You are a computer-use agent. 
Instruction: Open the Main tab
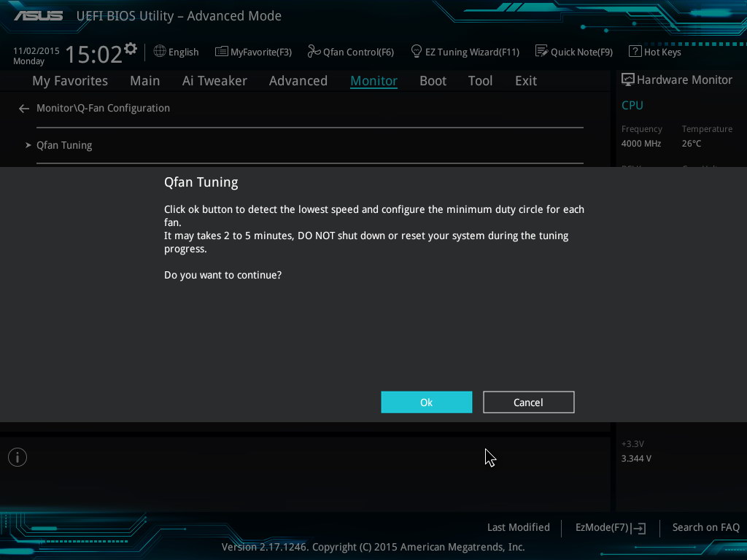point(144,81)
